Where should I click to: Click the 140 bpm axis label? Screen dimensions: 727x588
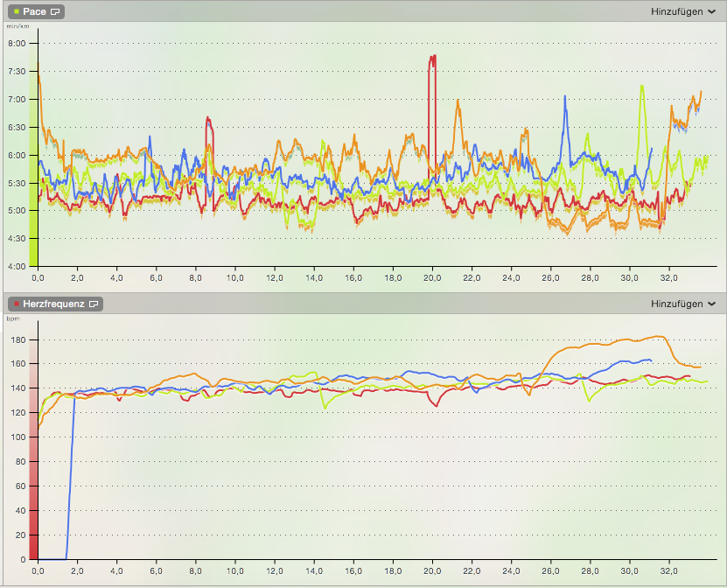point(19,388)
